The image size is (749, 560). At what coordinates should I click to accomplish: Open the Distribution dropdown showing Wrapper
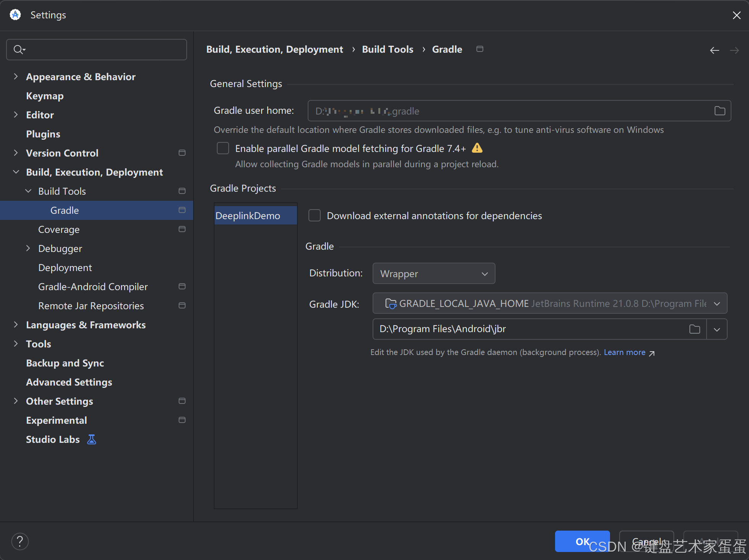coord(434,273)
